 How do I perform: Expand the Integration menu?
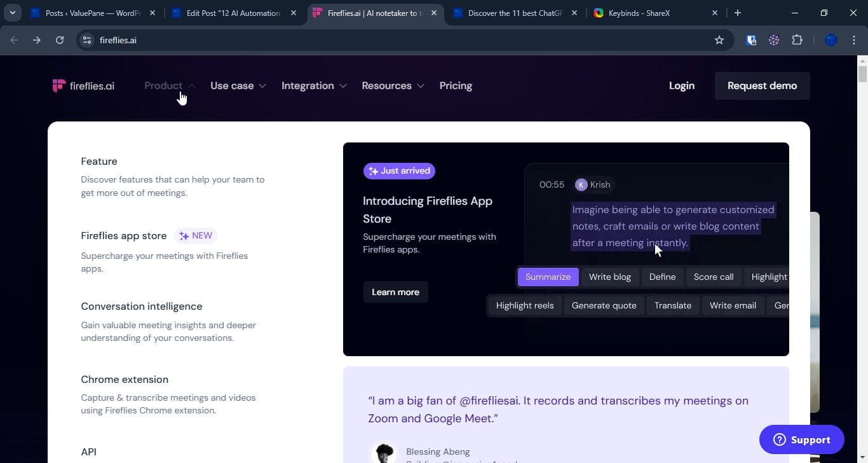pos(314,86)
